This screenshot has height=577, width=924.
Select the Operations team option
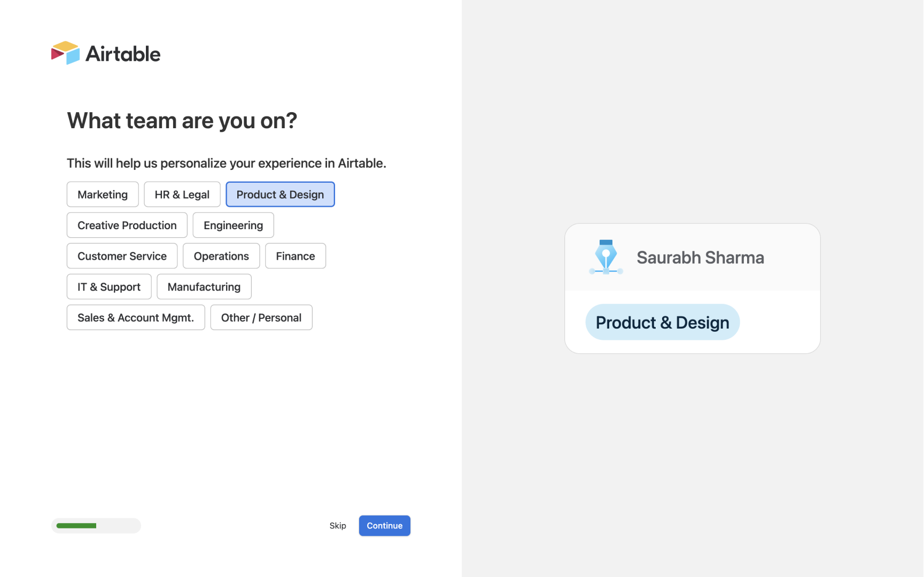tap(221, 256)
